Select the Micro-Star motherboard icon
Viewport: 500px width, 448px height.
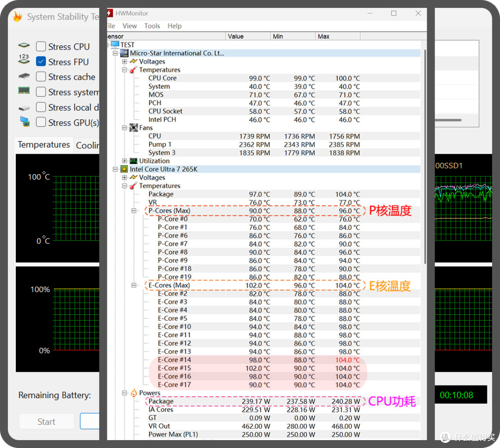[125, 53]
